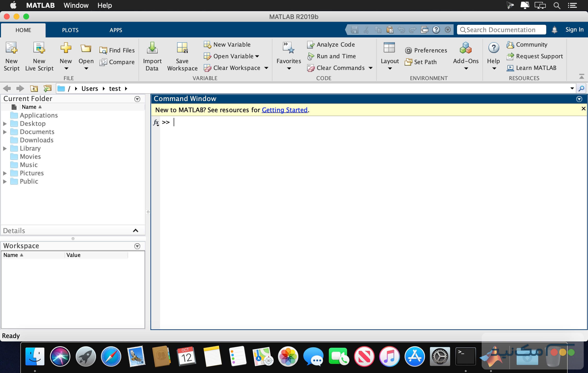Click the Getting Started link
This screenshot has height=373, width=588.
[285, 110]
